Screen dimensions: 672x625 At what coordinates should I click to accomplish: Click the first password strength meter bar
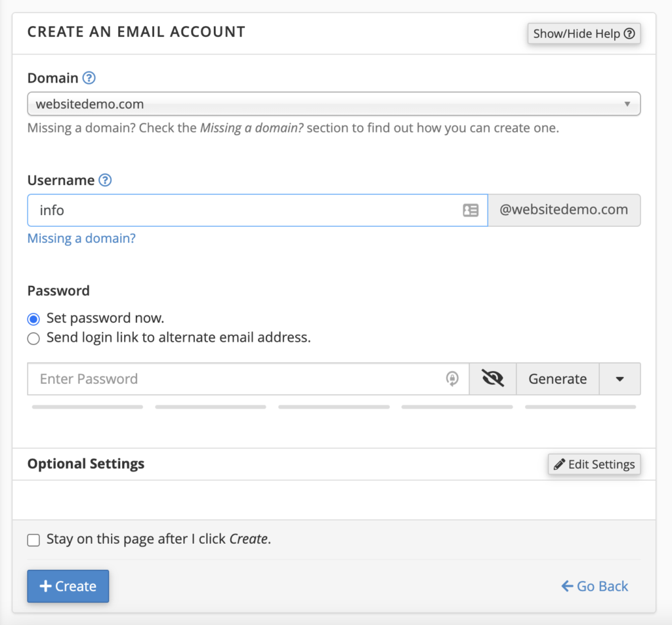(x=87, y=407)
